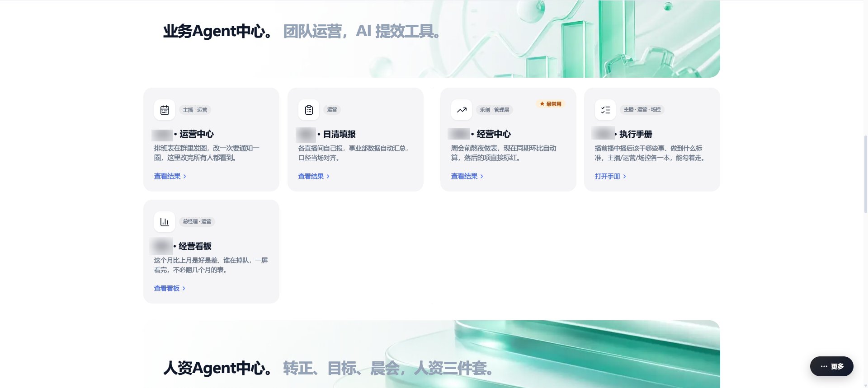Screen dimensions: 868x388
Task: Click the 经营中心 card title
Action: pos(494,134)
